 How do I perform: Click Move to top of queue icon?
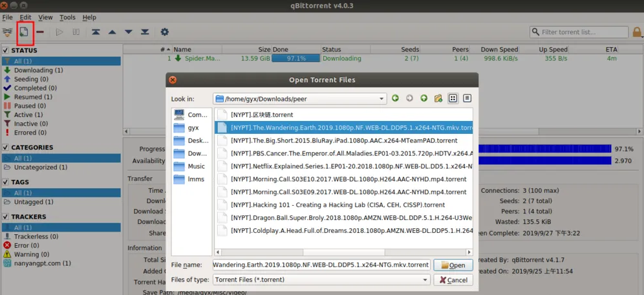coord(96,32)
